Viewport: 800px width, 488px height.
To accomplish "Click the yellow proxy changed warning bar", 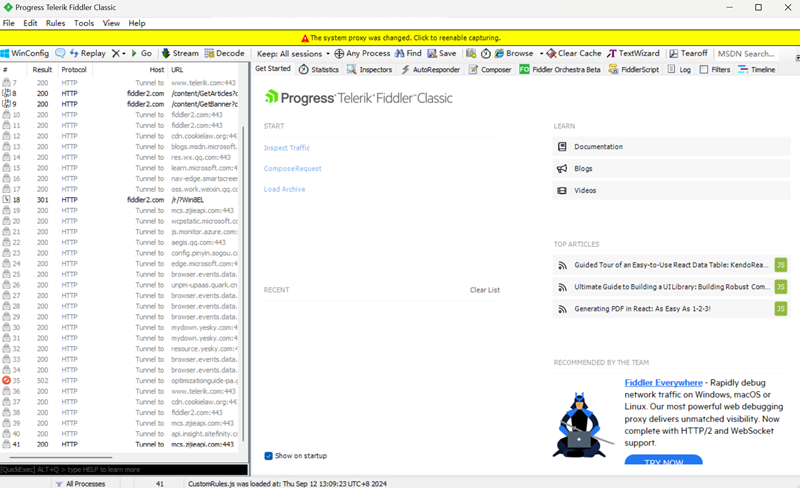I will click(x=400, y=38).
